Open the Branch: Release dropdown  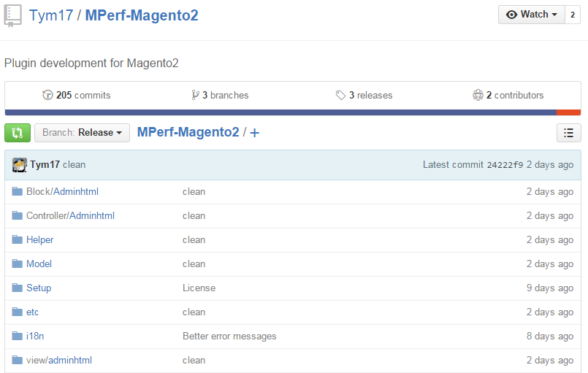pyautogui.click(x=82, y=133)
